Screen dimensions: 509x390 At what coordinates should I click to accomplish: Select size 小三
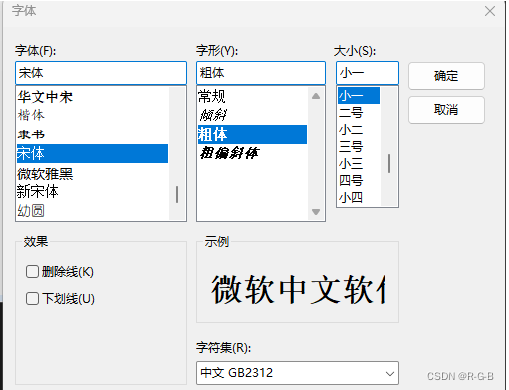pos(359,164)
